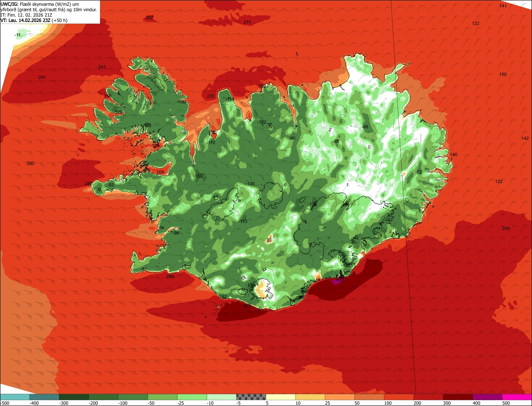Select the pale yellow 5 to 10 swatch
The width and height of the screenshot is (532, 406).
click(280, 397)
